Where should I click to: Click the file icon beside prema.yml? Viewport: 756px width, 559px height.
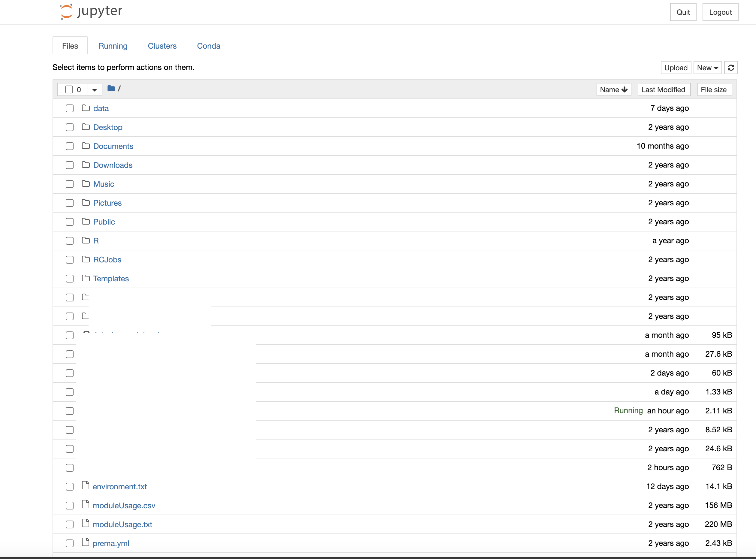[86, 542]
